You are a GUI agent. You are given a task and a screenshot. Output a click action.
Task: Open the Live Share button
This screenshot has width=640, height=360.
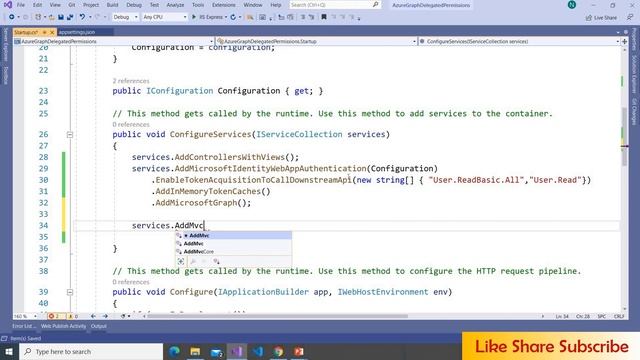coord(601,18)
